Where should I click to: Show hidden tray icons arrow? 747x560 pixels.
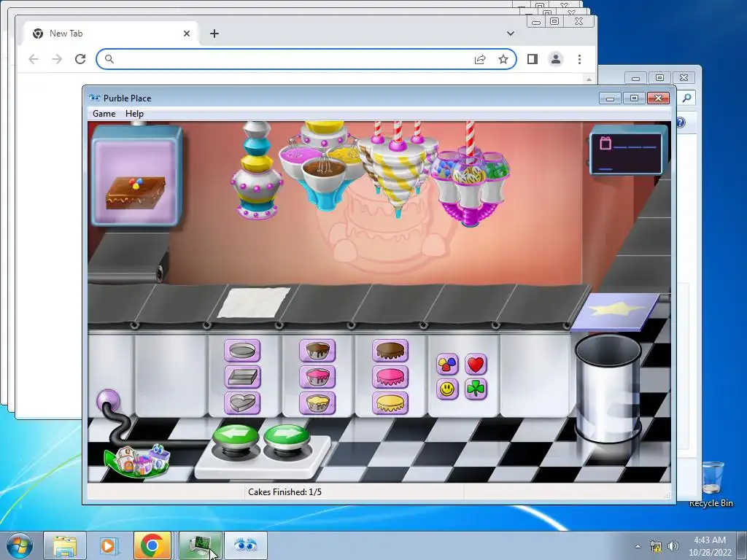click(638, 546)
